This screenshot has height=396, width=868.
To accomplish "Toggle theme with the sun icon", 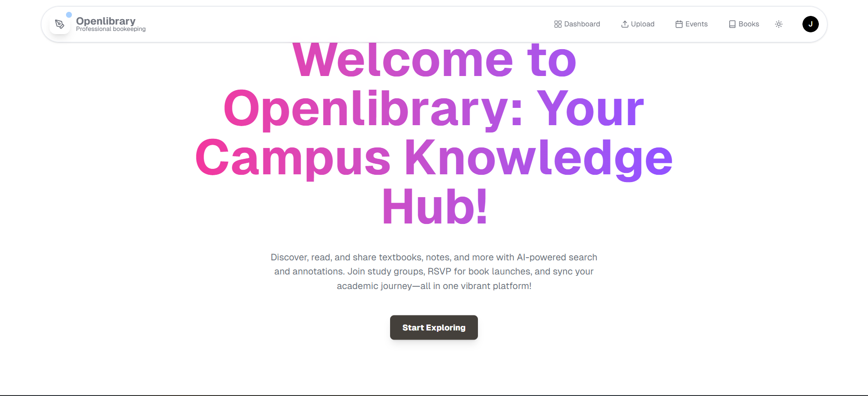I will (x=778, y=24).
